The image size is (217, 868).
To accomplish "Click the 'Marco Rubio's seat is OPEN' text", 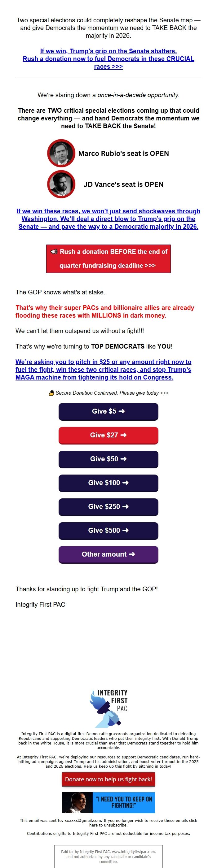I will click(x=123, y=154).
